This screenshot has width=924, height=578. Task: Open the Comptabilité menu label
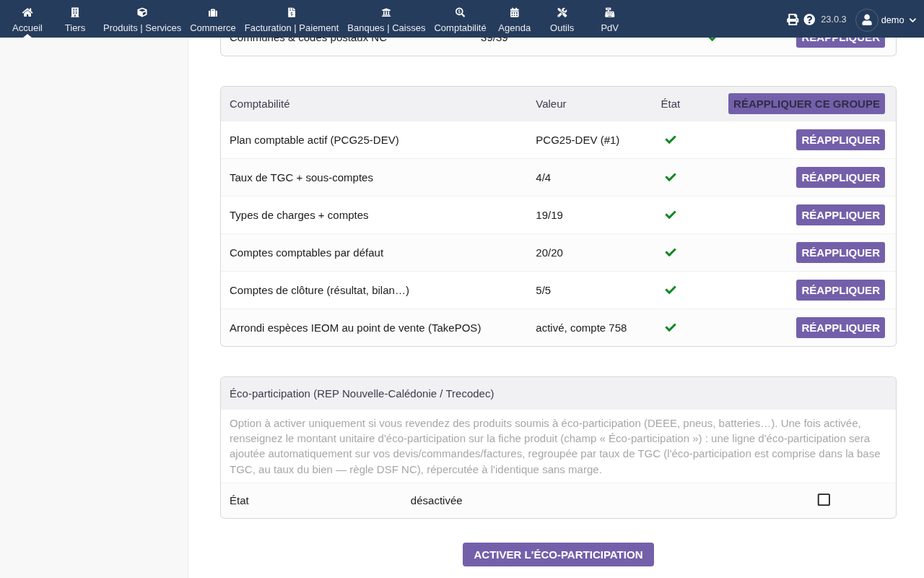[x=460, y=27]
